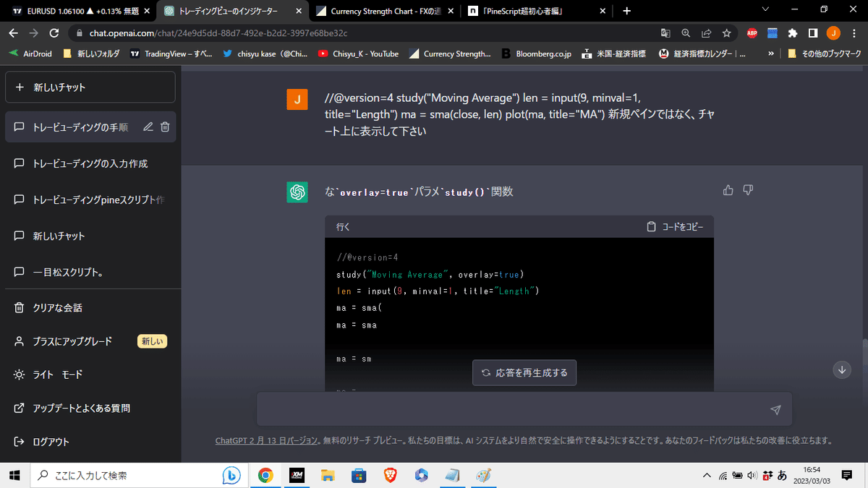Give thumbs down to the response
Image resolution: width=868 pixels, height=488 pixels.
coord(749,190)
